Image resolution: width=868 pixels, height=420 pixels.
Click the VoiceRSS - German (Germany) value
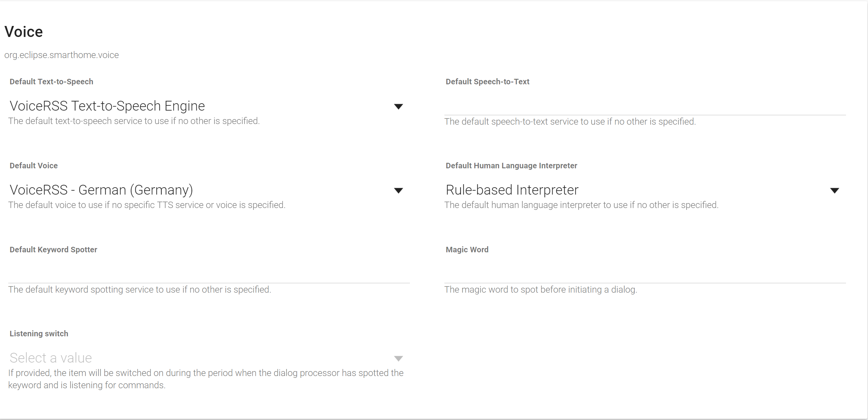[101, 190]
